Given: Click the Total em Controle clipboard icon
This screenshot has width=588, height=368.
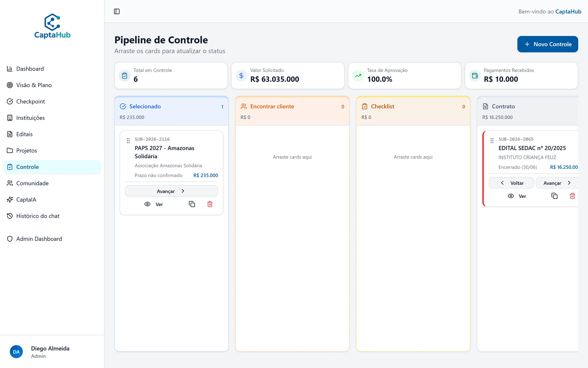Looking at the screenshot, I should point(124,76).
